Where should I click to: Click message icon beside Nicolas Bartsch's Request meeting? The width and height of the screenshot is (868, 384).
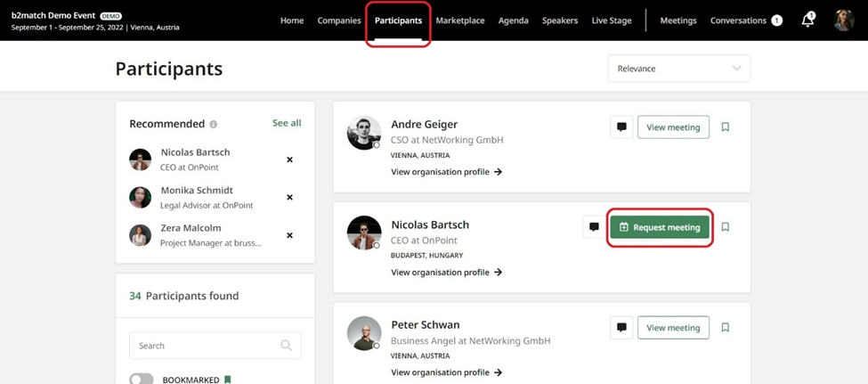[x=594, y=227]
